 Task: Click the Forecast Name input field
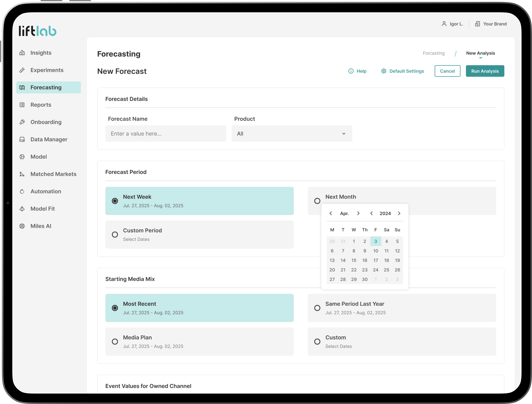coord(166,133)
